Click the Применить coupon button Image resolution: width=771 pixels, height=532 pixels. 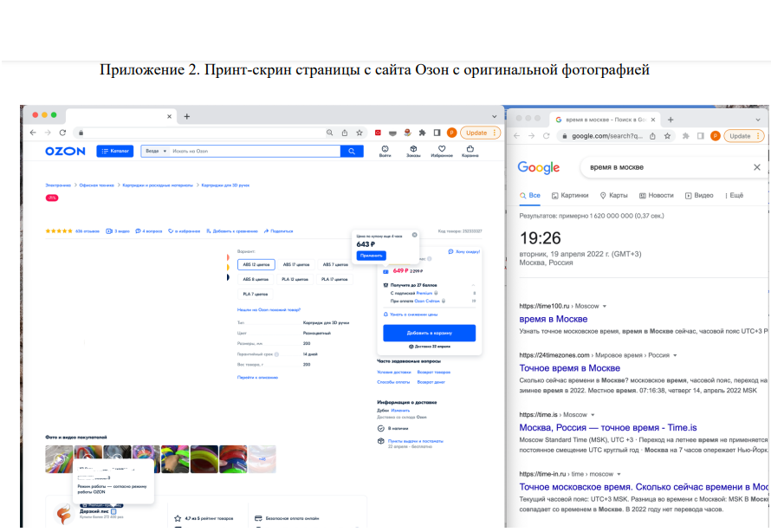click(372, 256)
